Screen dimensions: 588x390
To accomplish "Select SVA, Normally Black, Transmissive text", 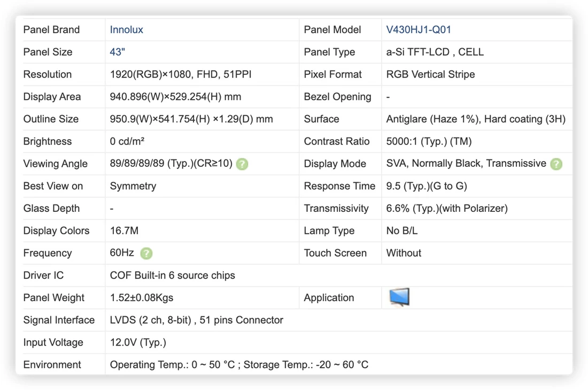I will click(466, 163).
